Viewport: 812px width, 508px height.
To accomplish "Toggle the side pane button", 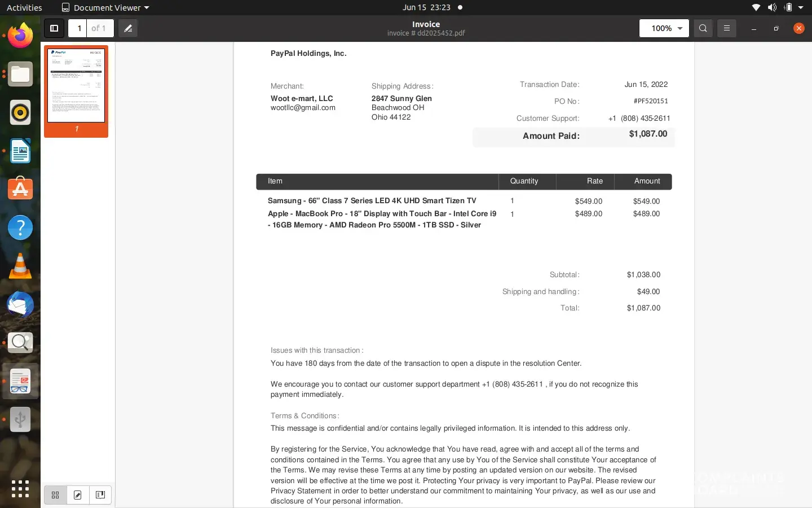I will (x=54, y=28).
